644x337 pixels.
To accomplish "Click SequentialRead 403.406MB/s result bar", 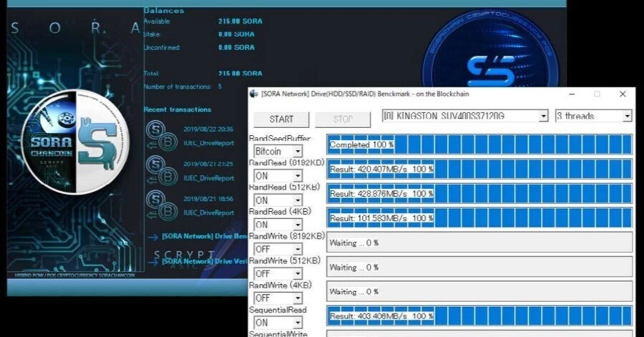I will click(479, 316).
